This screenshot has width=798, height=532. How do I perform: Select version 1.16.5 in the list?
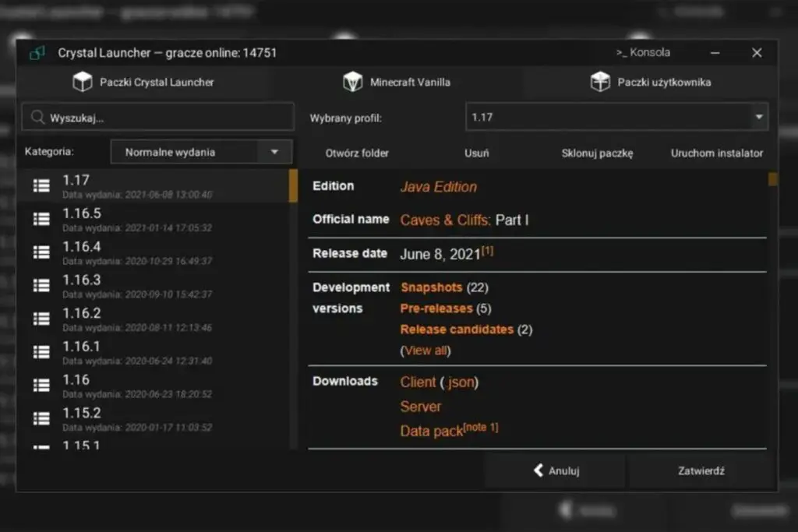[x=153, y=219]
